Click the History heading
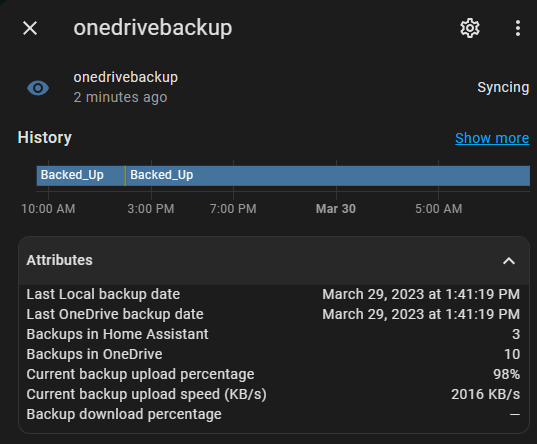This screenshot has width=537, height=444. (45, 138)
